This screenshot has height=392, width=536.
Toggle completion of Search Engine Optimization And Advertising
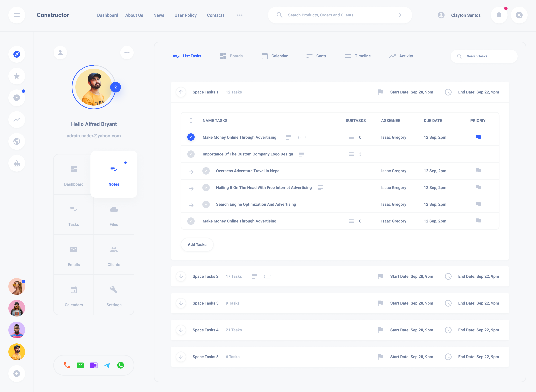click(x=206, y=204)
